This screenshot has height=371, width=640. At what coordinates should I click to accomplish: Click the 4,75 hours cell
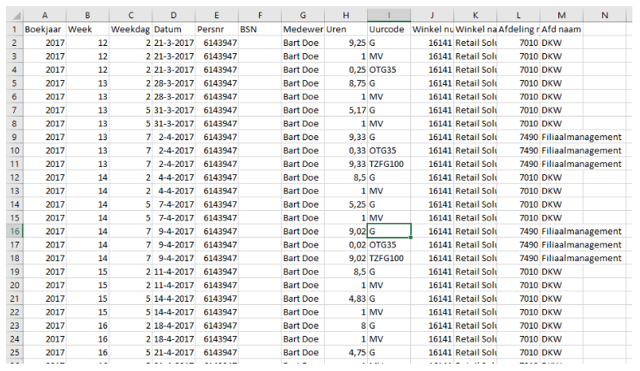click(346, 352)
